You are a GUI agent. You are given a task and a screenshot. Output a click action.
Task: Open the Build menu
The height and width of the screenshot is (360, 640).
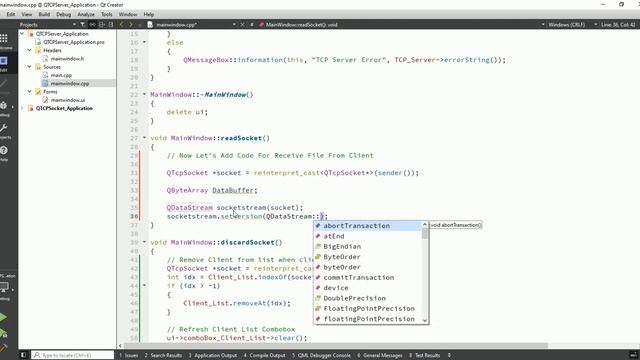tap(44, 14)
